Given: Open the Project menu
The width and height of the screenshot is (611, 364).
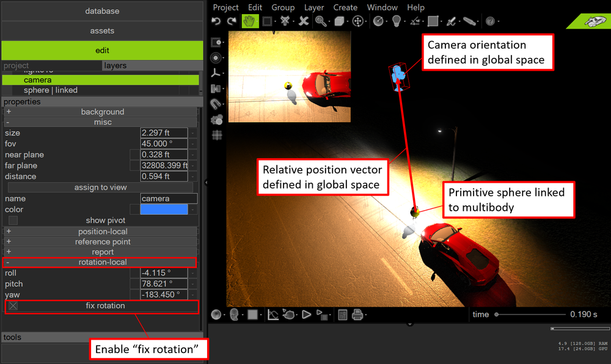Looking at the screenshot, I should (225, 7).
